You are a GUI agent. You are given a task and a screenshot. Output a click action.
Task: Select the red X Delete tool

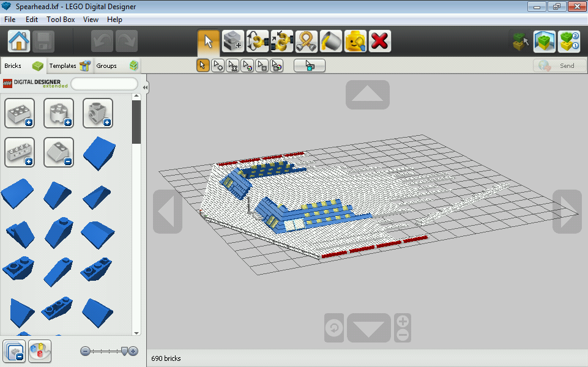(x=380, y=41)
